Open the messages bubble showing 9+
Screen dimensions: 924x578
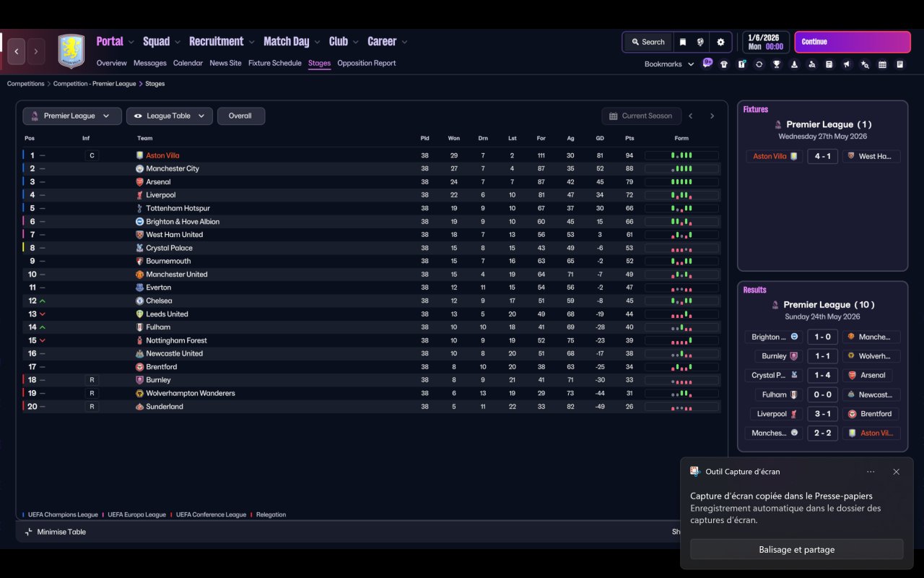pyautogui.click(x=707, y=63)
